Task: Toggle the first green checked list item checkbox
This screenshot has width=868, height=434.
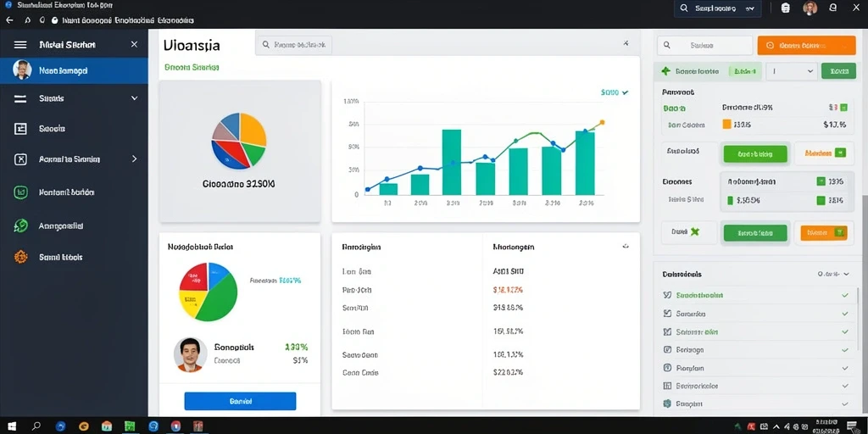Action: [x=667, y=296]
